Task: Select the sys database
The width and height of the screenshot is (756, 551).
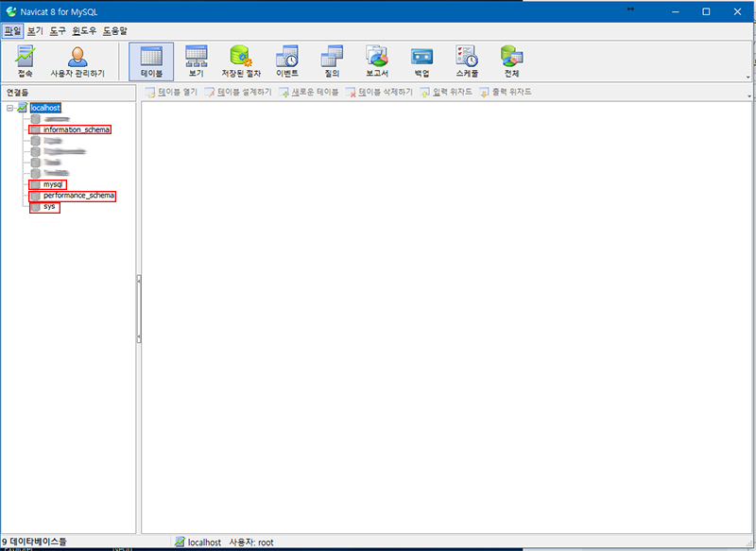Action: pyautogui.click(x=49, y=207)
